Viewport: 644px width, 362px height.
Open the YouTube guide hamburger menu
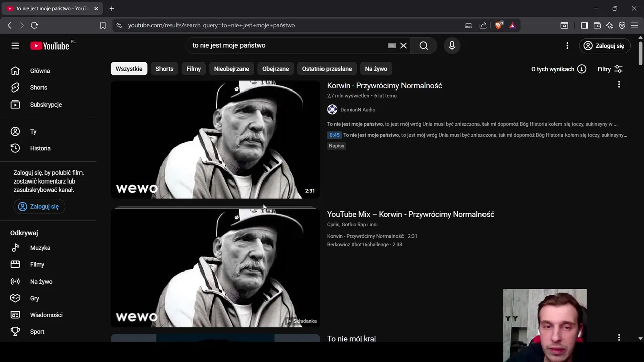tap(15, 46)
